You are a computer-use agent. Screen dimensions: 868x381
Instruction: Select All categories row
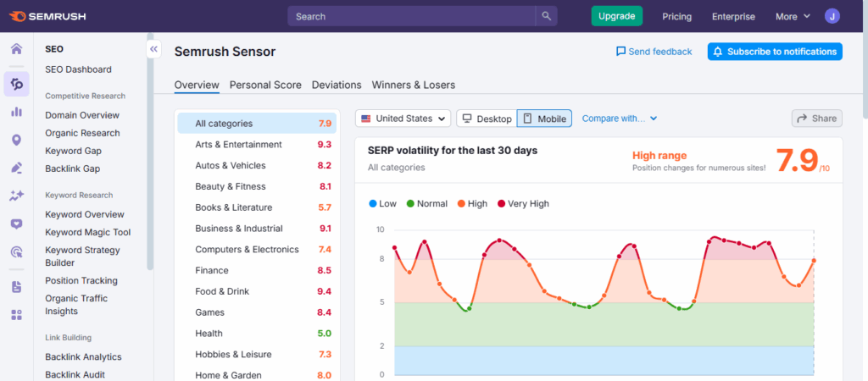click(257, 124)
